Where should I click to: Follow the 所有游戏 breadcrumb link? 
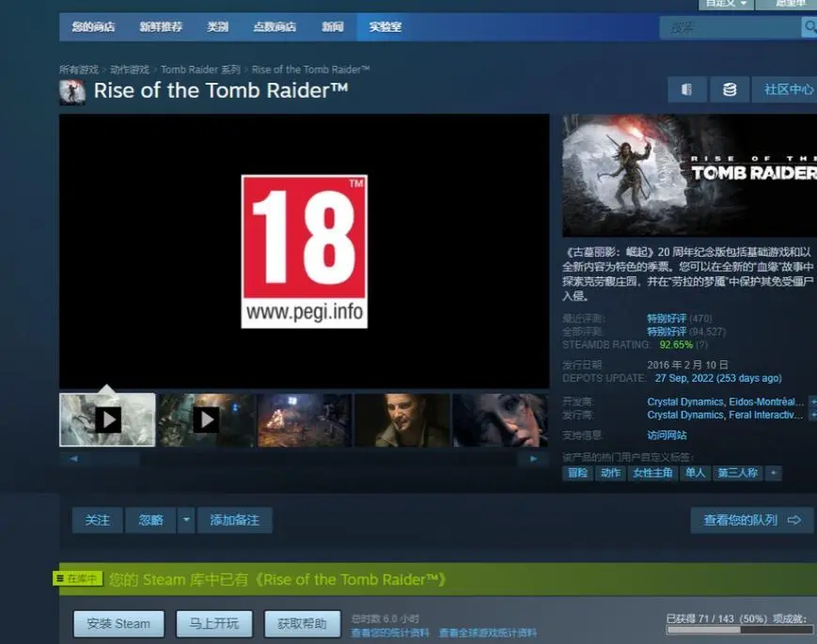click(79, 70)
